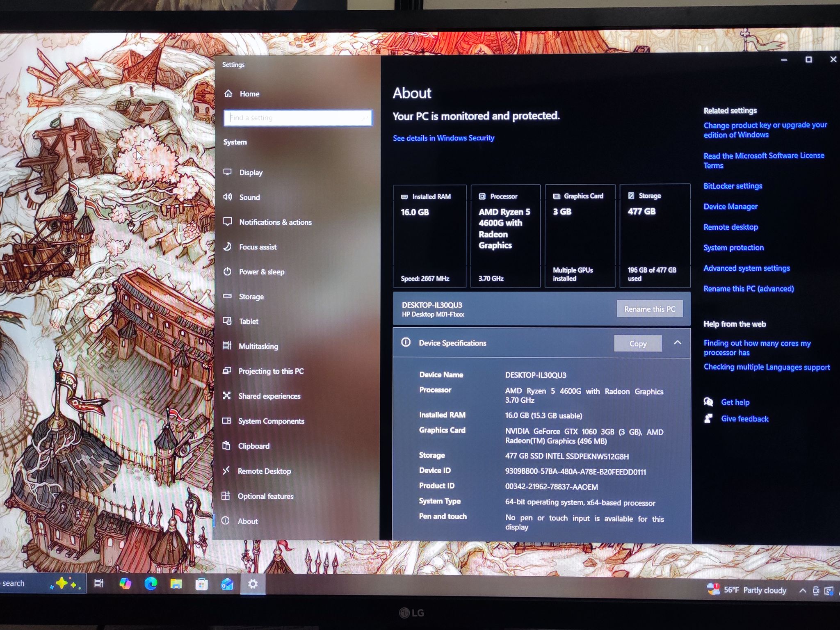Click the Storage sidebar icon
840x630 pixels.
coord(227,296)
